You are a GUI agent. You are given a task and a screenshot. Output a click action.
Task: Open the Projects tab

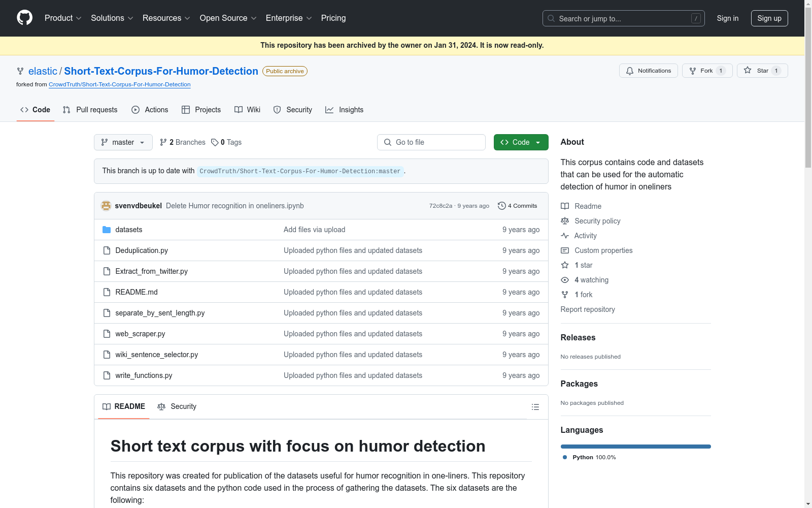click(201, 110)
